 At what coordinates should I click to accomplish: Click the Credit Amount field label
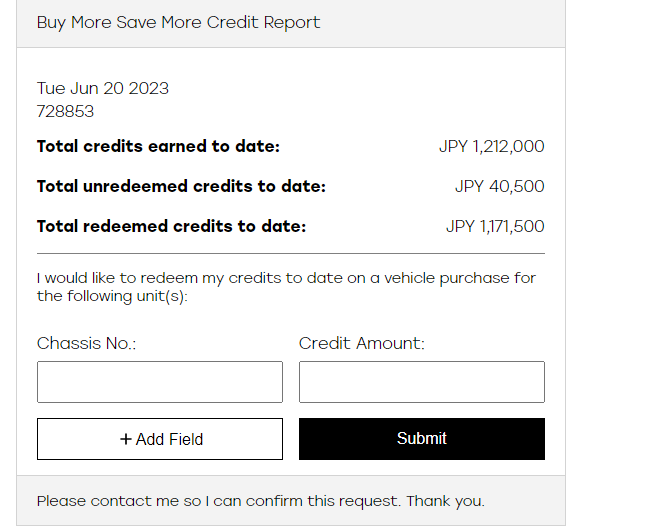click(362, 343)
